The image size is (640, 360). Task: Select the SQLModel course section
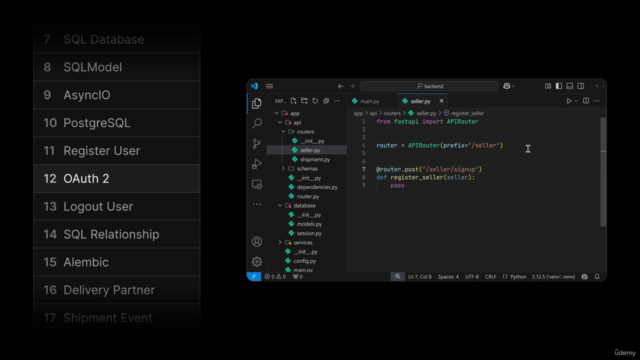tap(117, 67)
